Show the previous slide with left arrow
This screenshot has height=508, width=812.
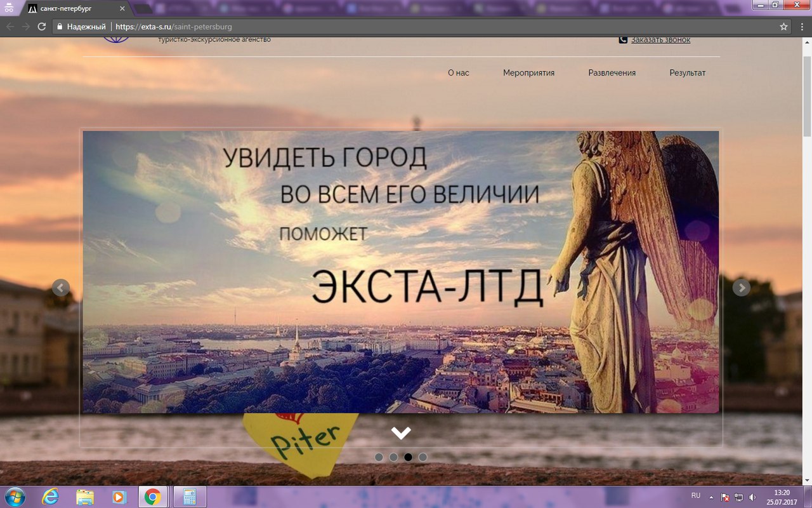coord(61,288)
